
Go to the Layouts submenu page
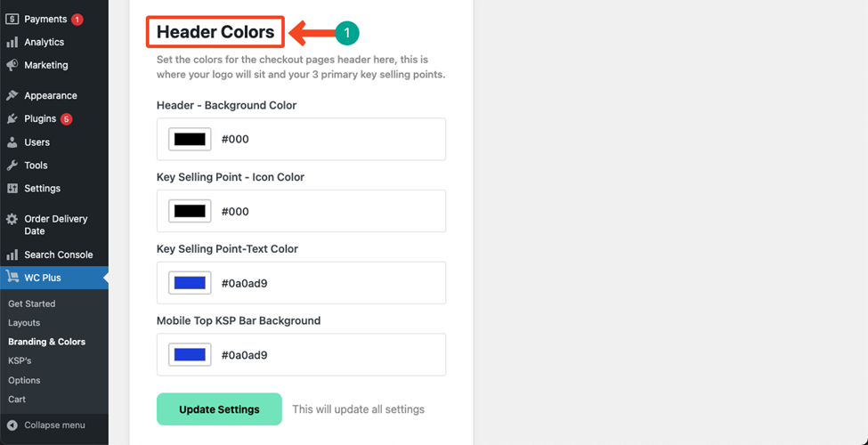[x=24, y=323]
